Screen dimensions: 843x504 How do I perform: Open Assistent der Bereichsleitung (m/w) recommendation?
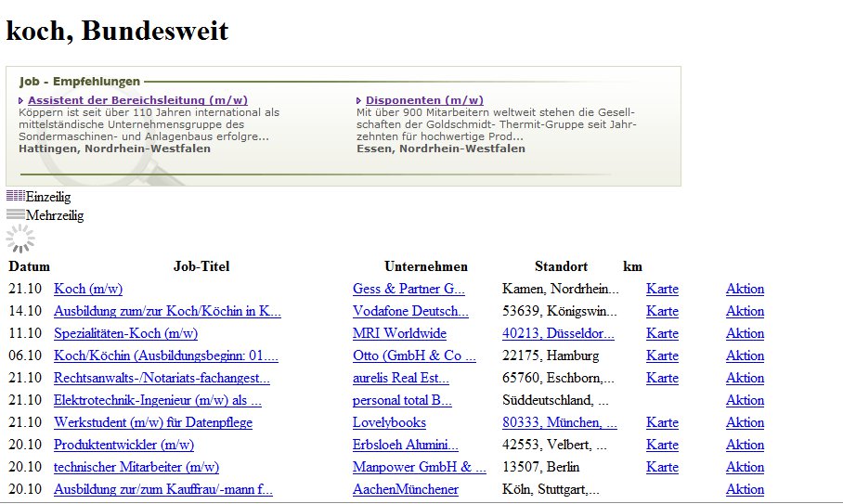[137, 100]
